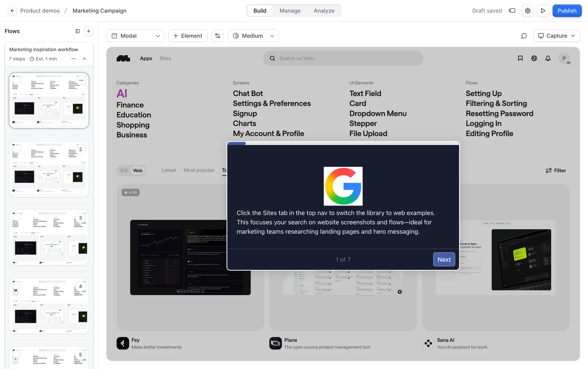Open the settings gear icon
588x369 pixels.
[527, 11]
